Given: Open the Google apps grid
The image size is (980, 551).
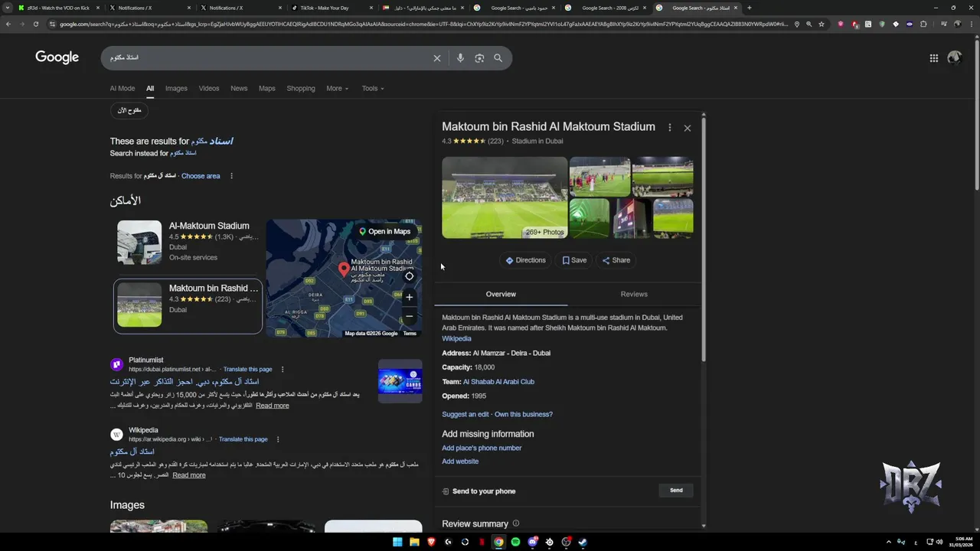Looking at the screenshot, I should (934, 58).
